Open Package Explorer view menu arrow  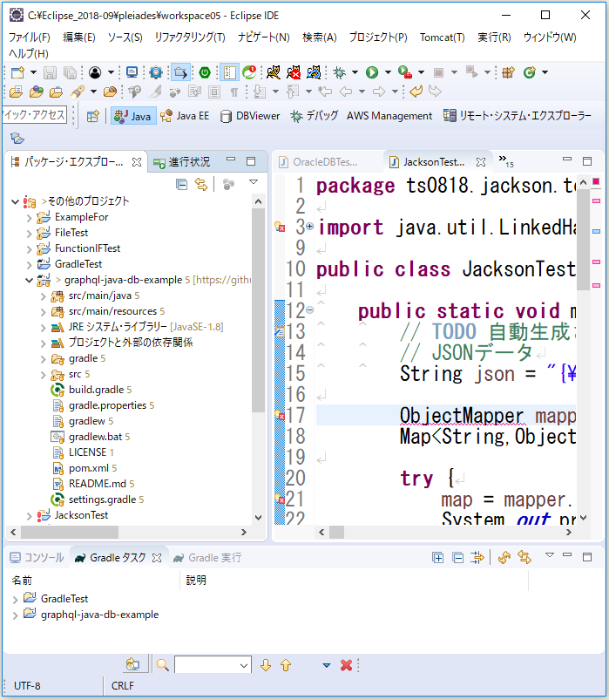pyautogui.click(x=254, y=182)
